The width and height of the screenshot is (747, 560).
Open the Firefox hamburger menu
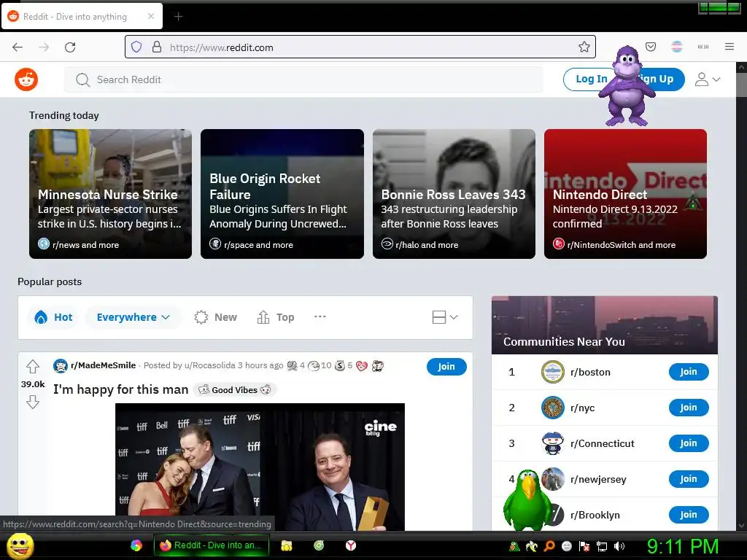point(729,47)
